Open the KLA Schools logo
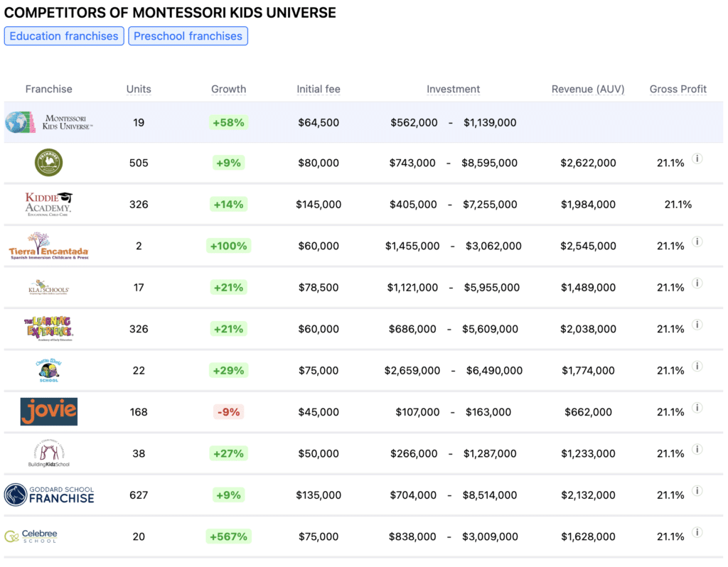 pyautogui.click(x=49, y=287)
